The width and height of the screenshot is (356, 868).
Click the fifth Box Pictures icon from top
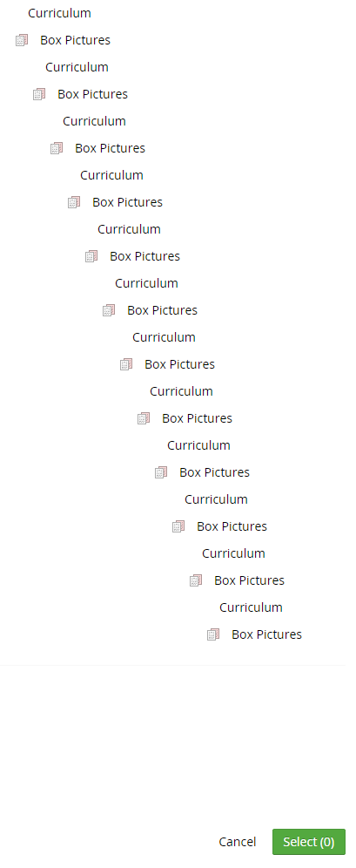(x=91, y=256)
